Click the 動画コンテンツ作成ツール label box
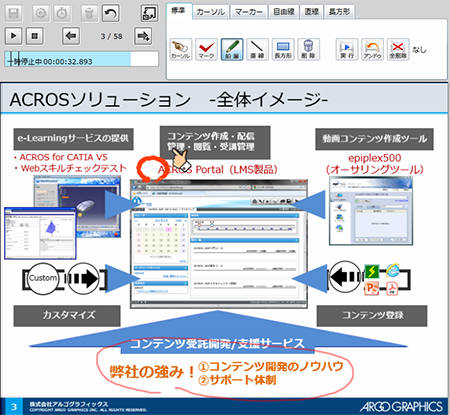The image size is (450, 415). tap(374, 139)
